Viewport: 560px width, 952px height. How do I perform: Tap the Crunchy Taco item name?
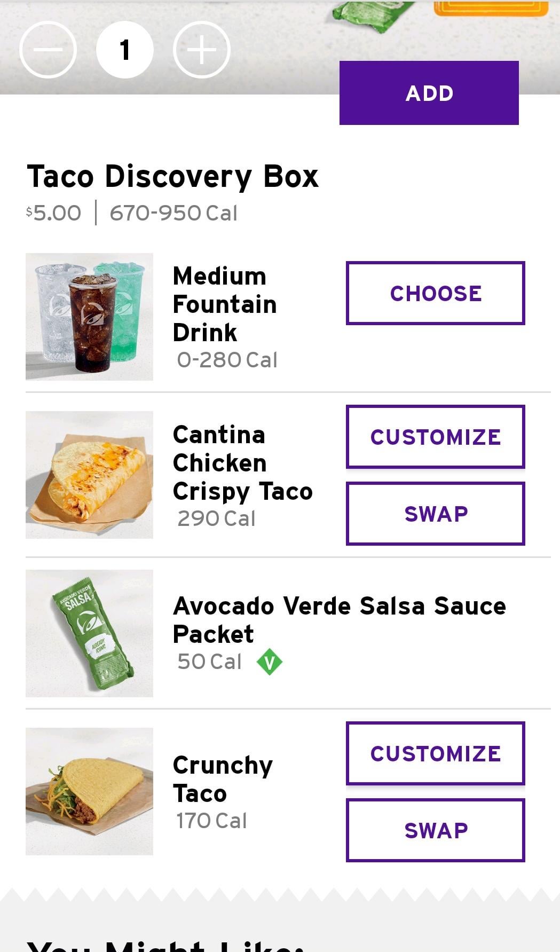click(222, 779)
